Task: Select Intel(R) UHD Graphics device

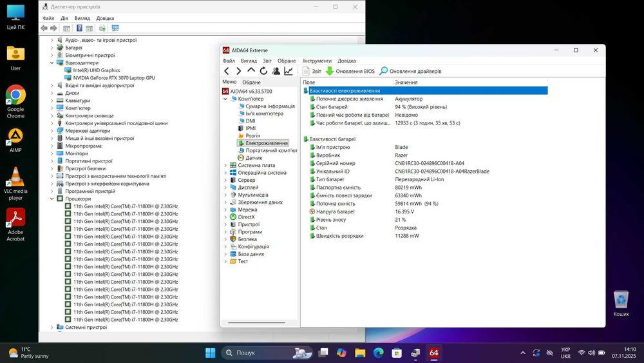Action: point(97,70)
